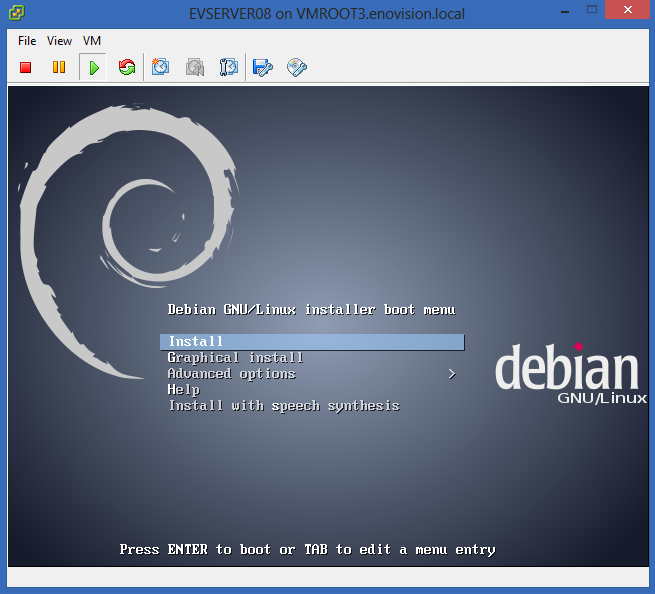This screenshot has width=655, height=594.
Task: Suspend the virtual machine with the pause icon
Action: click(x=59, y=67)
